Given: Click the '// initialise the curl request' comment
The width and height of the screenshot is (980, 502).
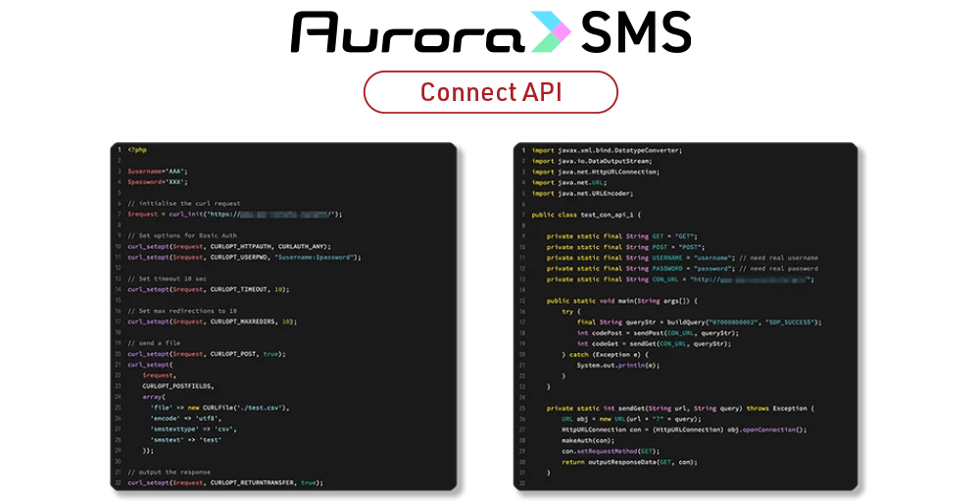Looking at the screenshot, I should 184,203.
